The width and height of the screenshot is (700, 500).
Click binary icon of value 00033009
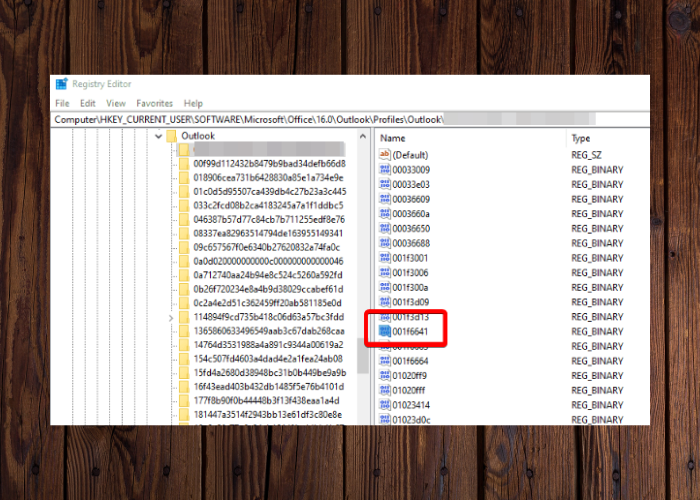[384, 169]
